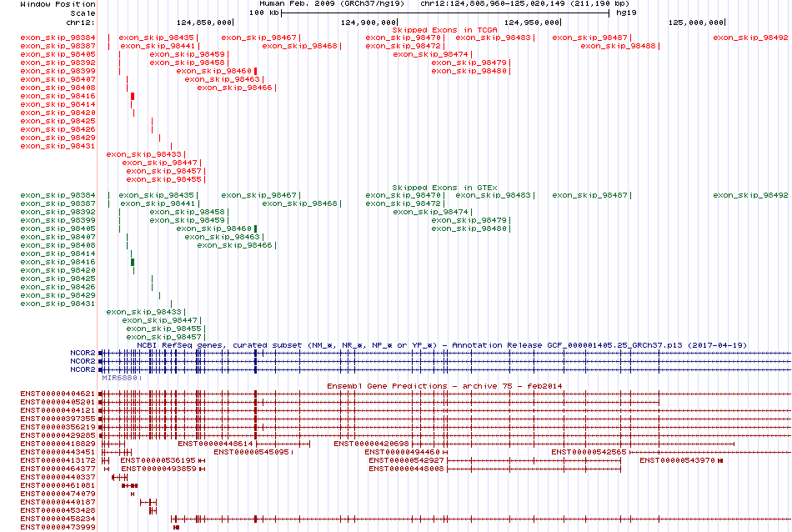
Task: Click the Skipped Exons in GTEx track title
Action: (x=444, y=188)
